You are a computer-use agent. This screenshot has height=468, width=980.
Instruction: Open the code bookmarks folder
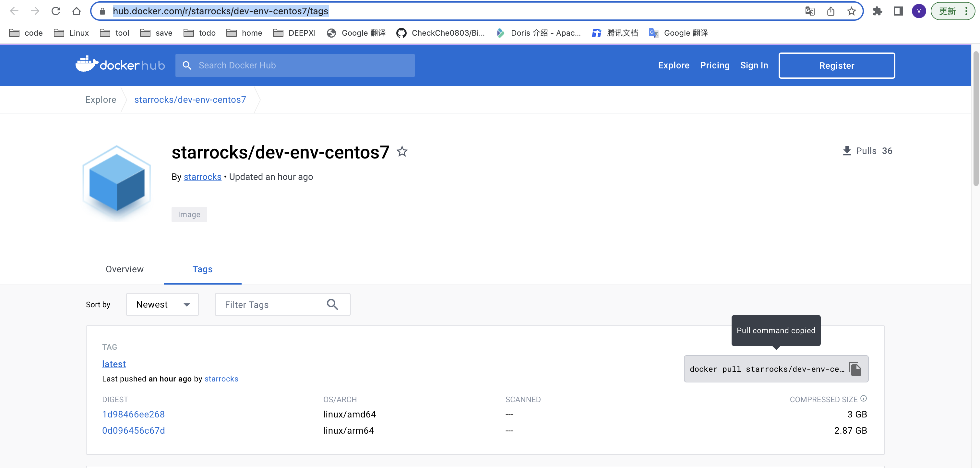point(26,33)
